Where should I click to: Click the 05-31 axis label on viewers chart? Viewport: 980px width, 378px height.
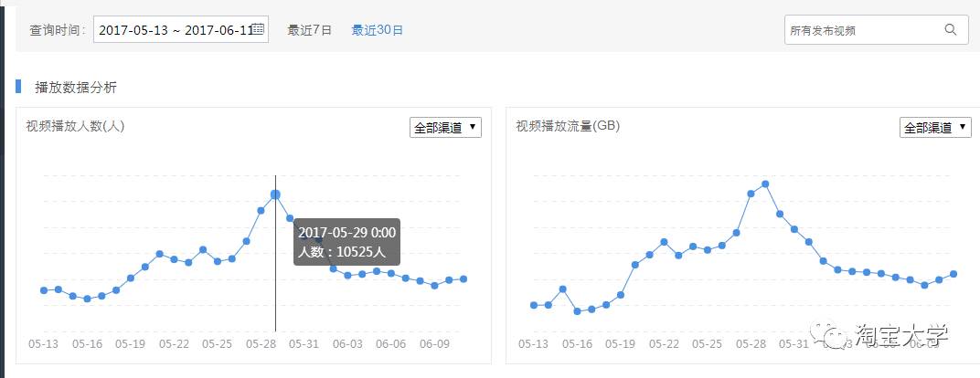point(304,343)
